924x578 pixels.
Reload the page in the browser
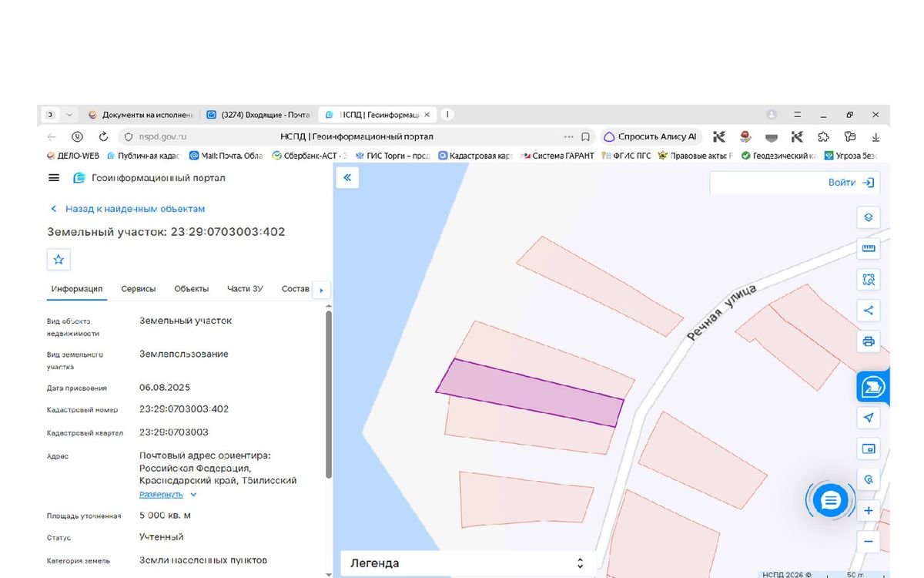pos(103,136)
